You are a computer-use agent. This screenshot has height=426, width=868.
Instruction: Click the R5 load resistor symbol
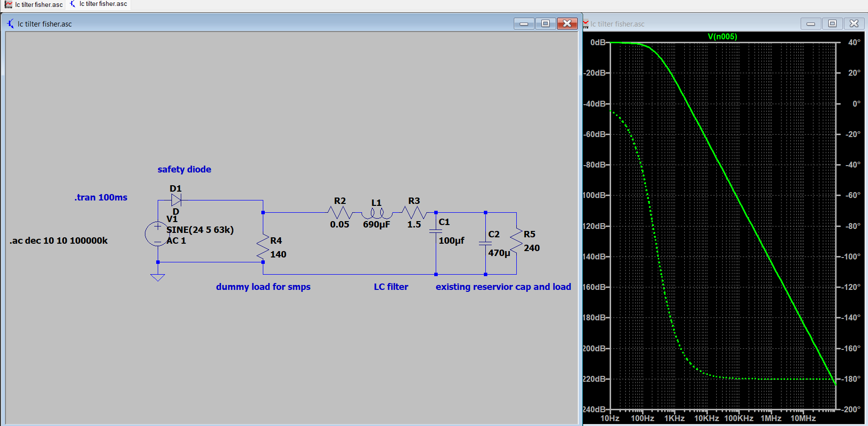pos(516,240)
